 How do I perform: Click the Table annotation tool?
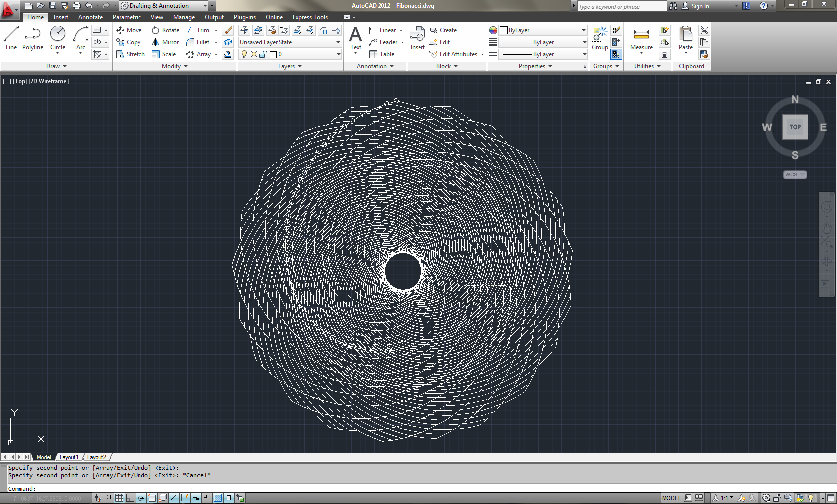point(382,54)
